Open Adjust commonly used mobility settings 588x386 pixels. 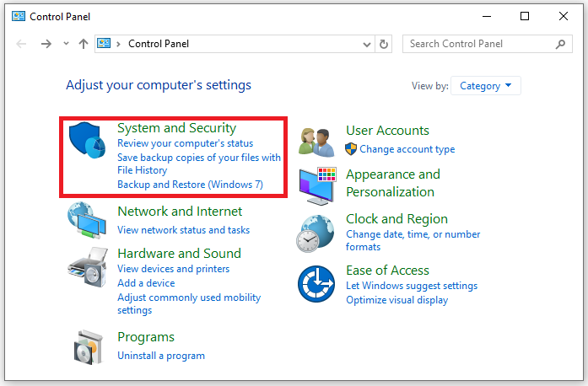coord(189,303)
